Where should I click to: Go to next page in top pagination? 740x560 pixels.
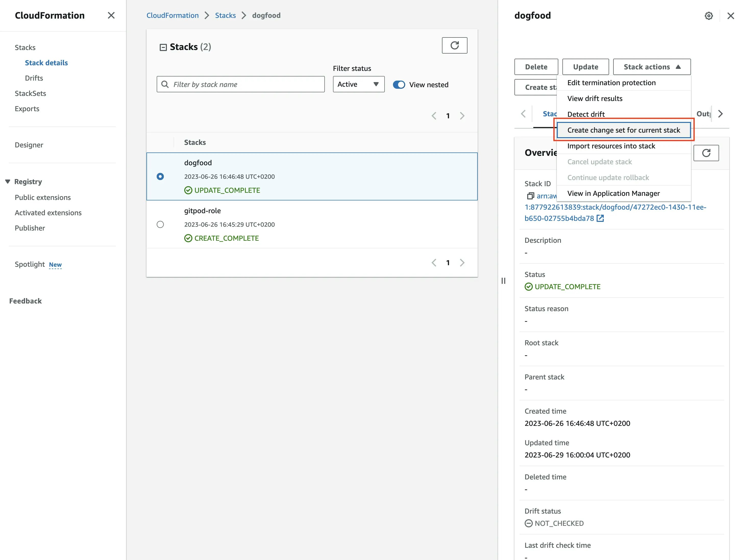point(462,116)
